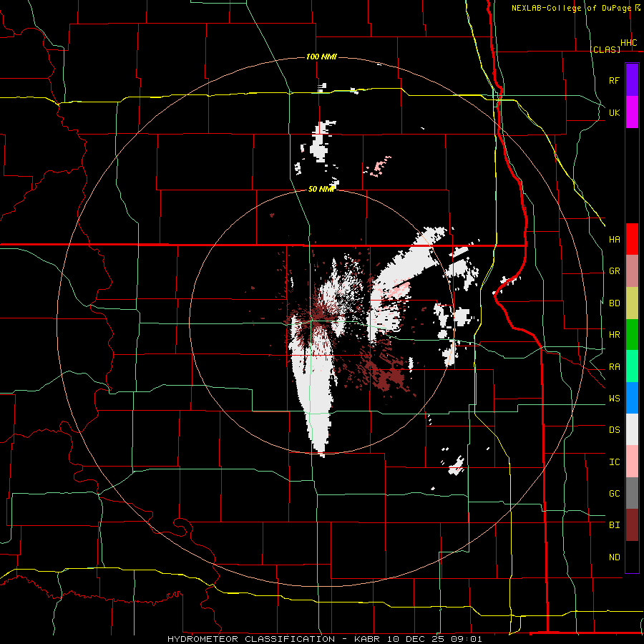Click the 10 DEC 25 date text
This screenshot has height=644, width=644.
tap(415, 639)
